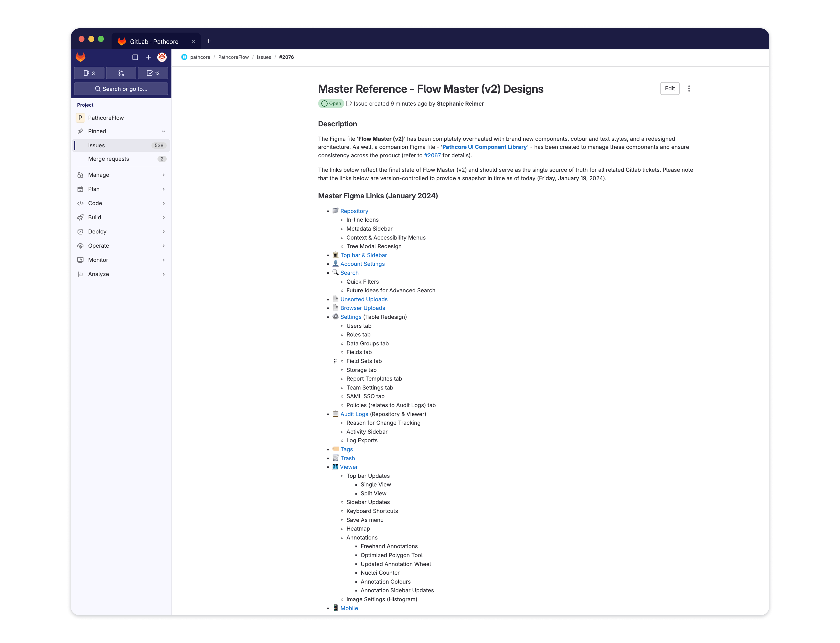Open the referenced issue #2067
Screen dimensions: 840x643
tap(432, 155)
